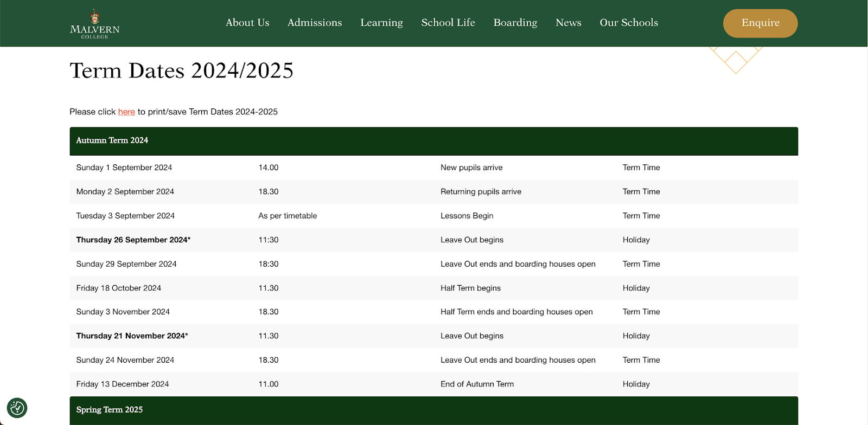868x425 pixels.
Task: Click 'Holiday' in the 18 October row
Action: point(636,288)
